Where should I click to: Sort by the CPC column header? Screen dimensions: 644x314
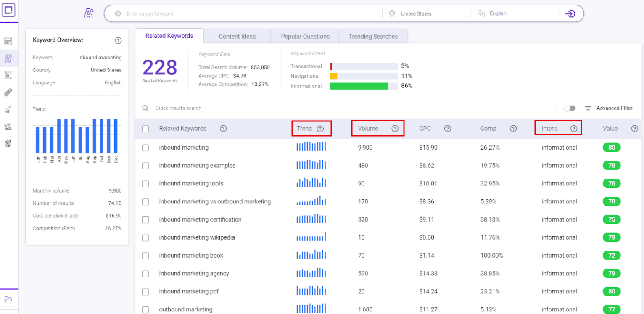click(x=425, y=129)
